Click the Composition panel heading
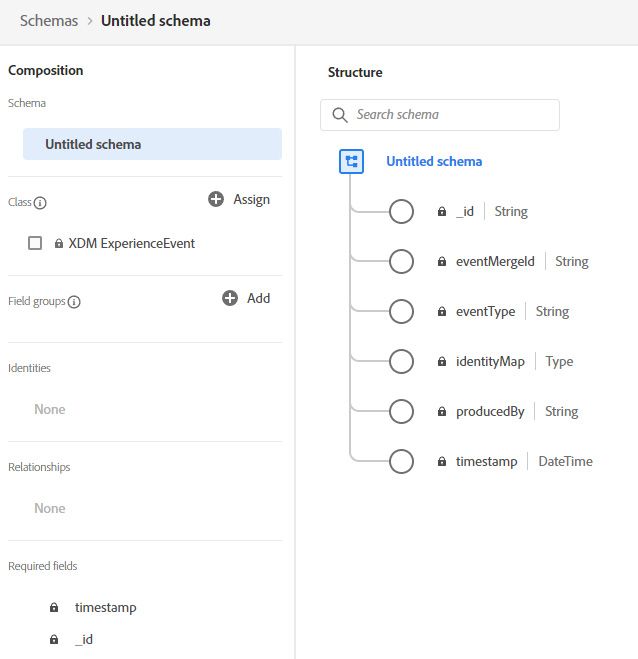The height and width of the screenshot is (659, 638). click(x=45, y=70)
